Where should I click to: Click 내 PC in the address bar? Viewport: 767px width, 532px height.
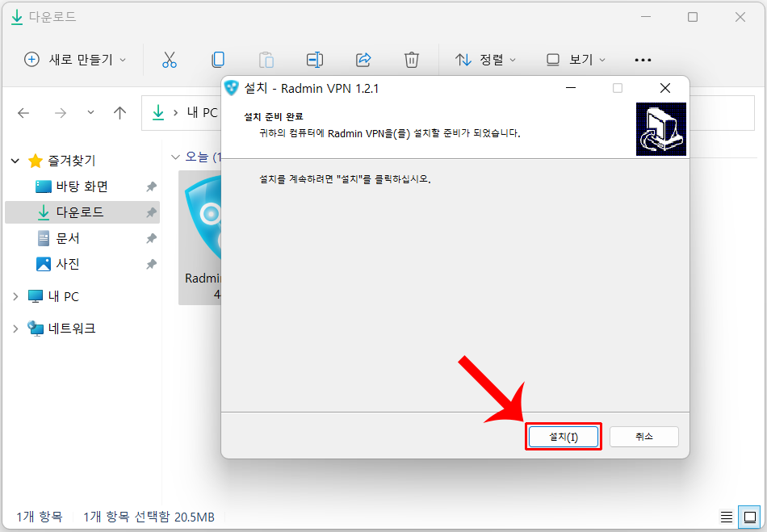pyautogui.click(x=202, y=112)
